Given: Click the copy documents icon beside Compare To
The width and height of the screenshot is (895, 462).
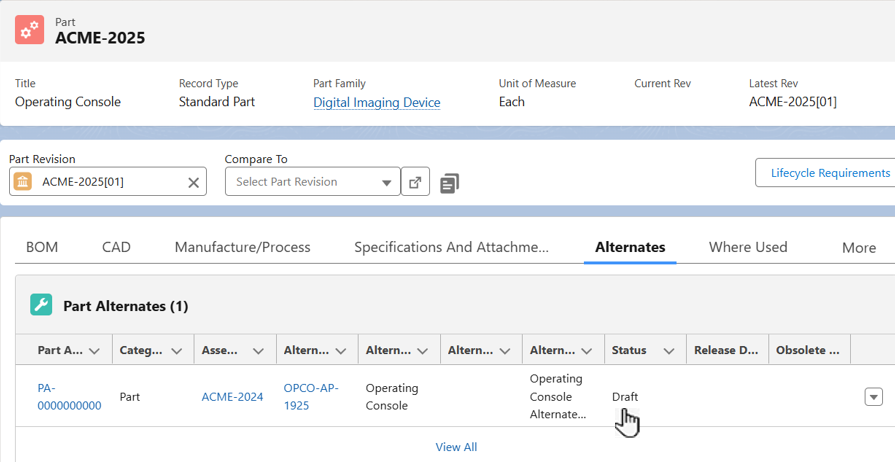Looking at the screenshot, I should tap(449, 183).
